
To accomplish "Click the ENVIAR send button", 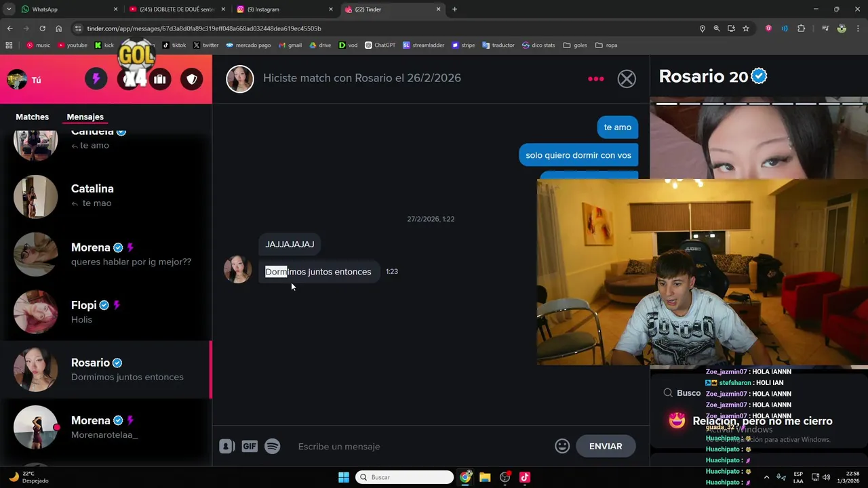I will pyautogui.click(x=606, y=446).
